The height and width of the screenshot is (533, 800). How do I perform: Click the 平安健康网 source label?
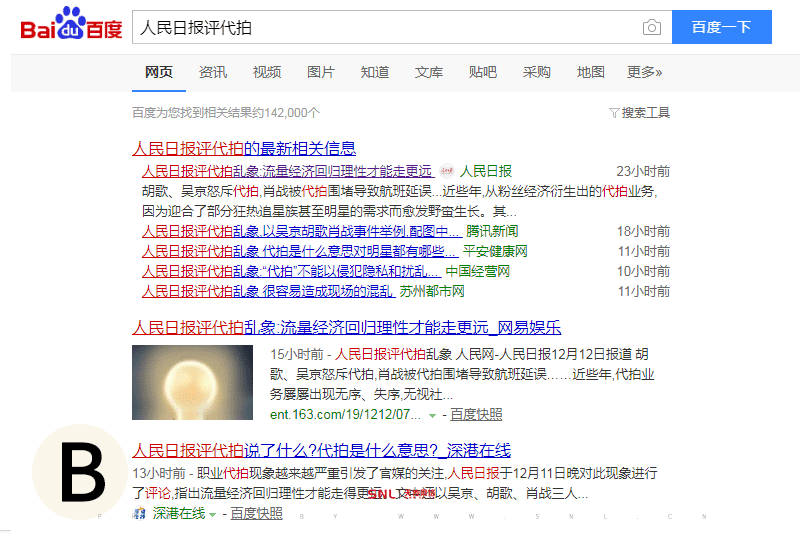coord(495,251)
